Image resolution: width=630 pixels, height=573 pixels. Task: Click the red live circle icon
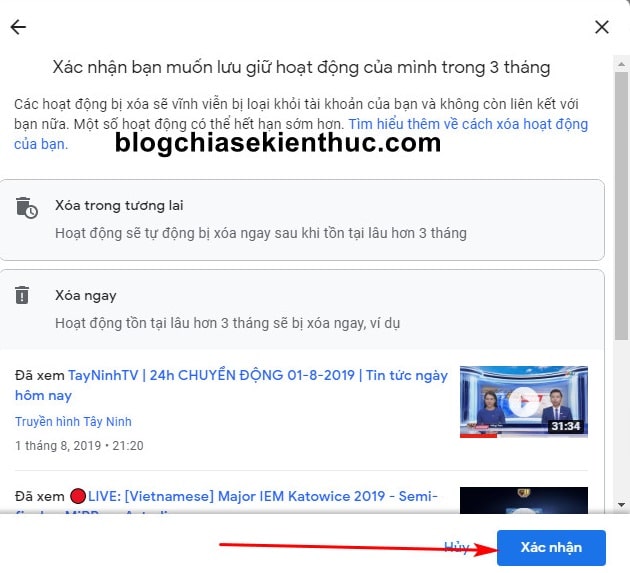(78, 496)
